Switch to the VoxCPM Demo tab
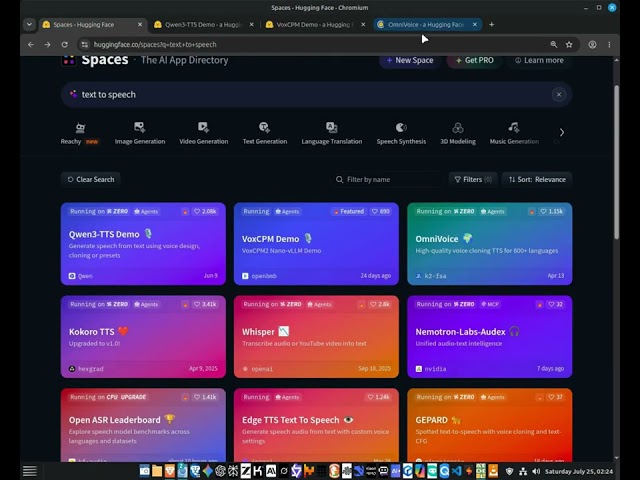 pos(314,24)
